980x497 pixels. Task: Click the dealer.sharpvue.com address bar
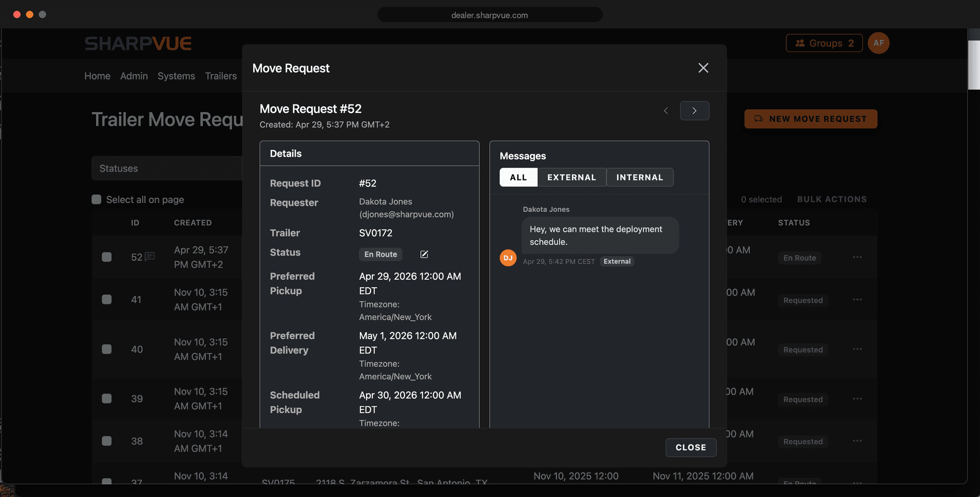click(x=490, y=15)
